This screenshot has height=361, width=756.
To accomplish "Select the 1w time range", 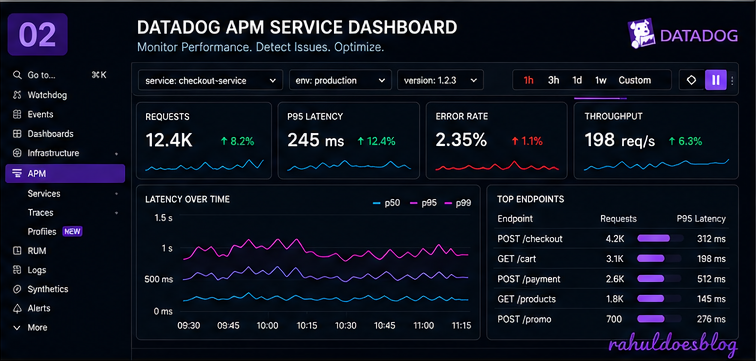I will click(x=600, y=80).
